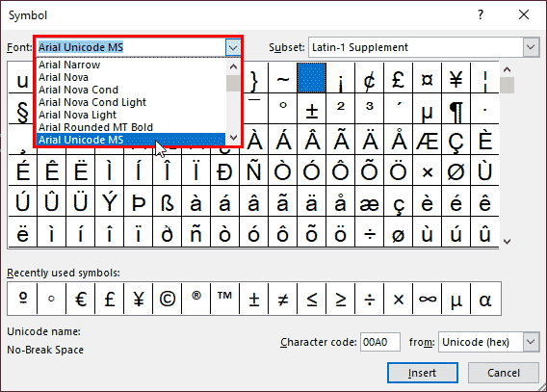This screenshot has width=547, height=392.
Task: Insert recent greater-than-or-equal ≥ symbol
Action: click(341, 299)
